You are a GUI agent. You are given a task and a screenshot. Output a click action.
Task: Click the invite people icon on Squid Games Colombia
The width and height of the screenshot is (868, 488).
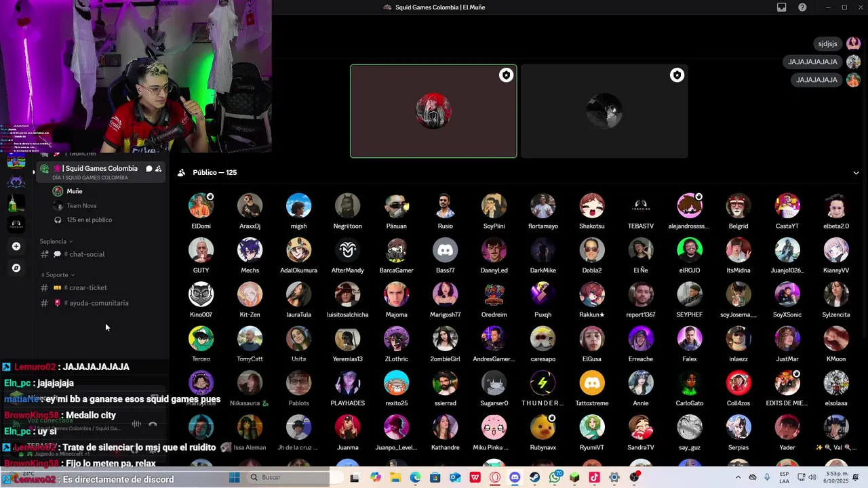(x=159, y=169)
